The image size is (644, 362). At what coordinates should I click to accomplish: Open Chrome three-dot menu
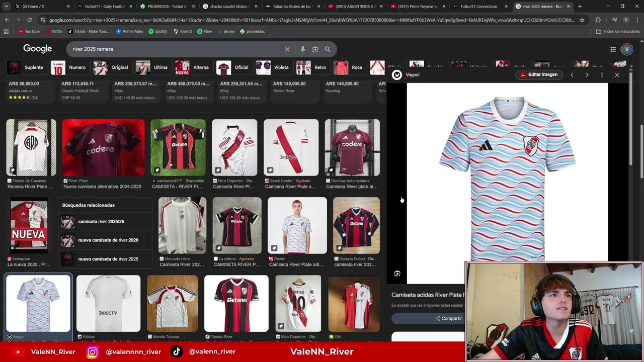pyautogui.click(x=636, y=20)
